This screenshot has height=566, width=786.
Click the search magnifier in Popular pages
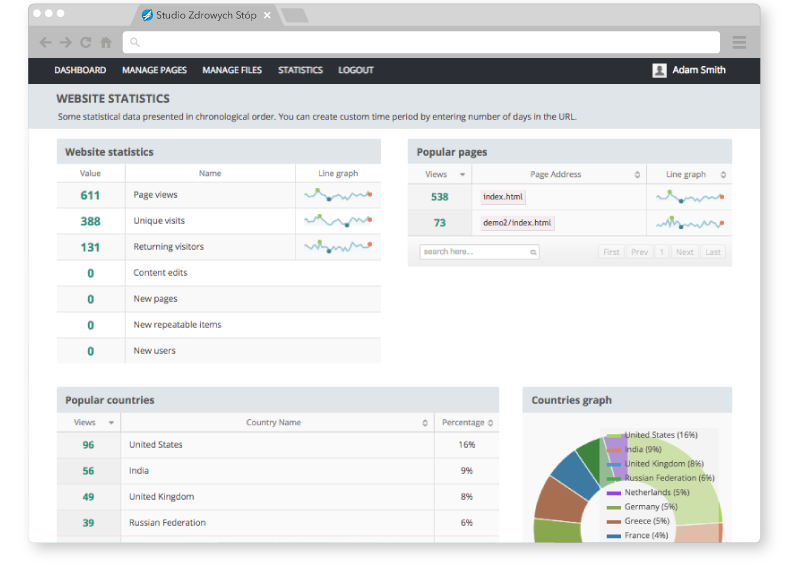pos(533,252)
